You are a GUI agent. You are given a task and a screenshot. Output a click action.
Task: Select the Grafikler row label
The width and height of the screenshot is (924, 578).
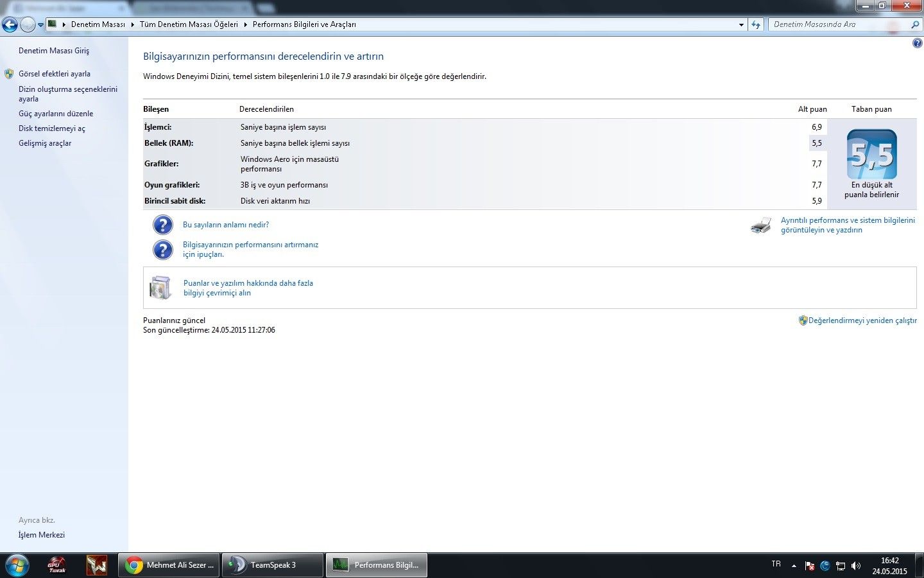pos(162,164)
